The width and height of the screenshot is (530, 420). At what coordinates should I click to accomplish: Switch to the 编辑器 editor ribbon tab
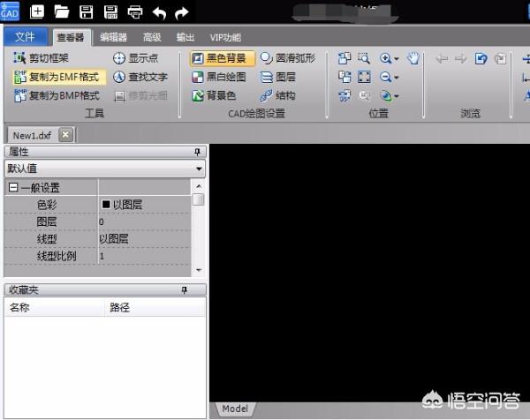(x=113, y=37)
